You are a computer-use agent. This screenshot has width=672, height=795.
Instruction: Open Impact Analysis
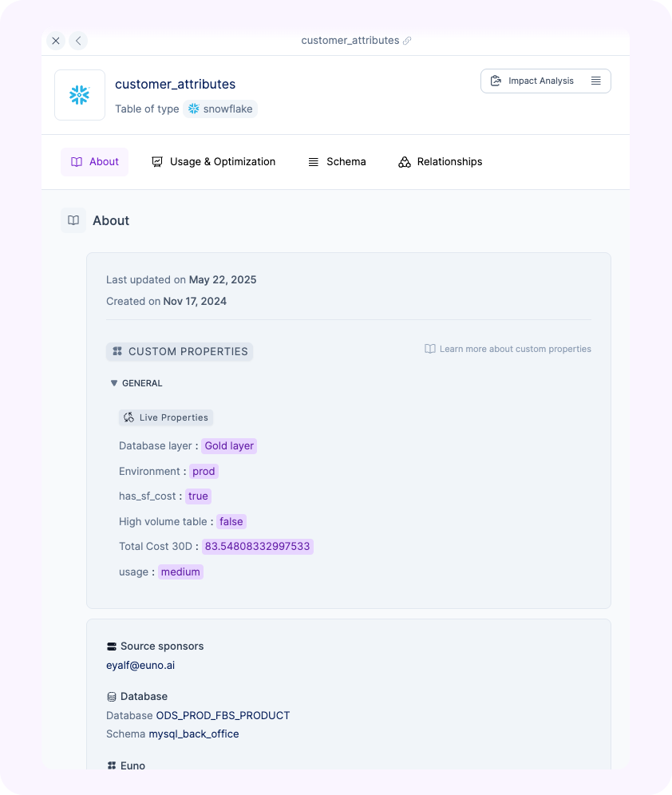(533, 81)
